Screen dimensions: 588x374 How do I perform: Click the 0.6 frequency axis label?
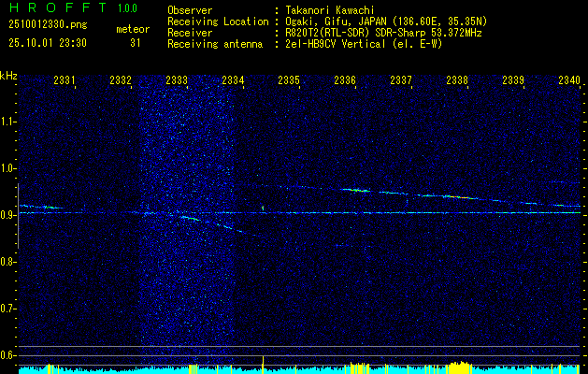pos(7,355)
